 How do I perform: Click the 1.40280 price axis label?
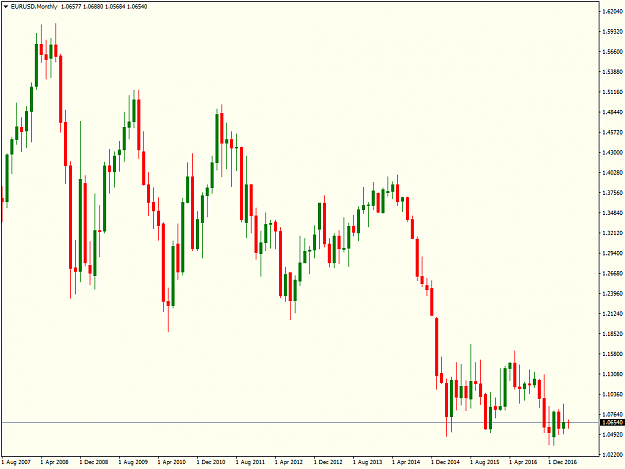tap(613, 173)
